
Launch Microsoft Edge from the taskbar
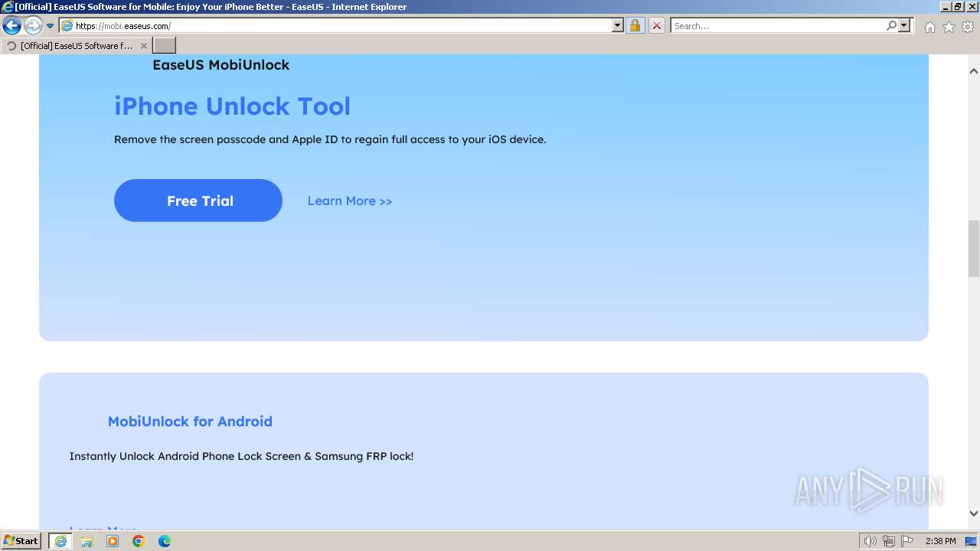click(x=165, y=541)
